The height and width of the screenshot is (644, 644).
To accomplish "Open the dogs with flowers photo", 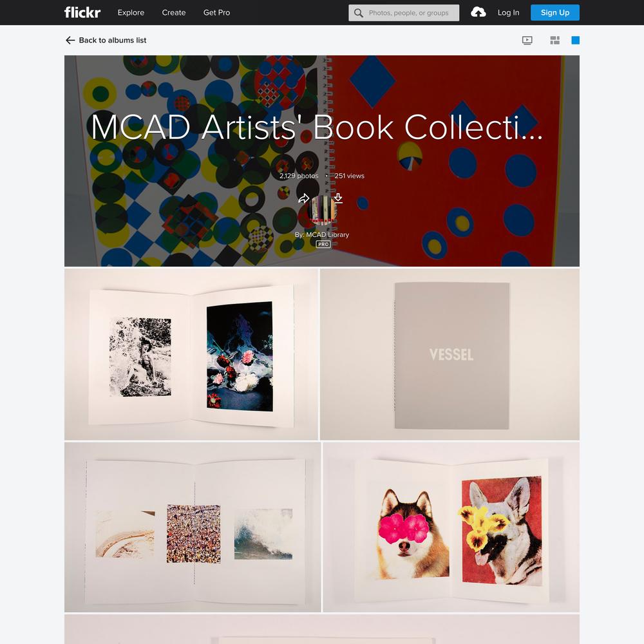I will (x=451, y=527).
